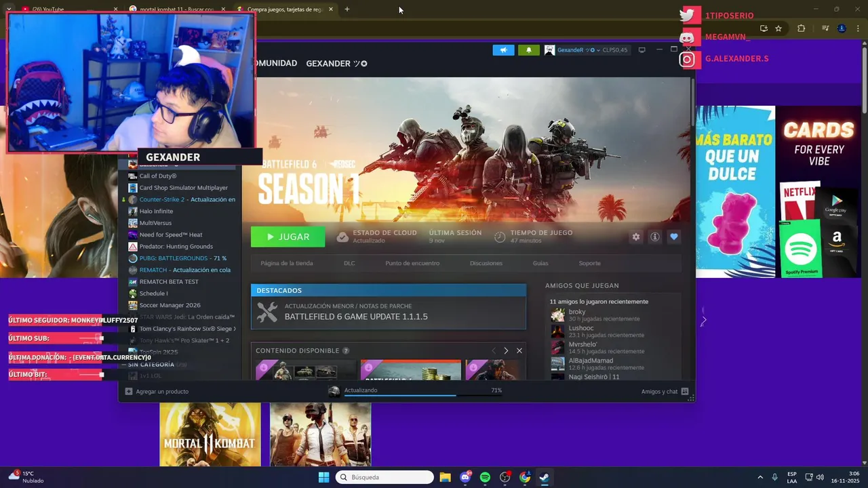Click MultiVersus game icon in library

pos(133,223)
